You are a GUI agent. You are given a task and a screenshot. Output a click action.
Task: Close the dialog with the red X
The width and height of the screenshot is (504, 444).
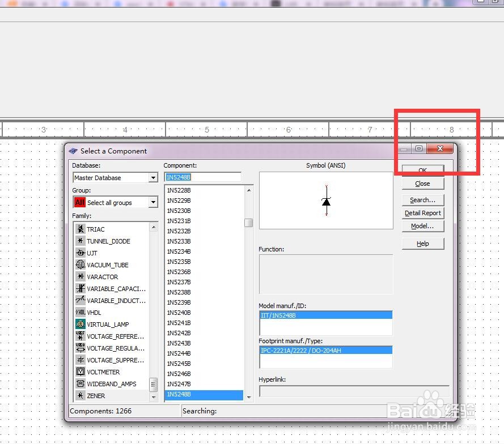click(x=440, y=148)
